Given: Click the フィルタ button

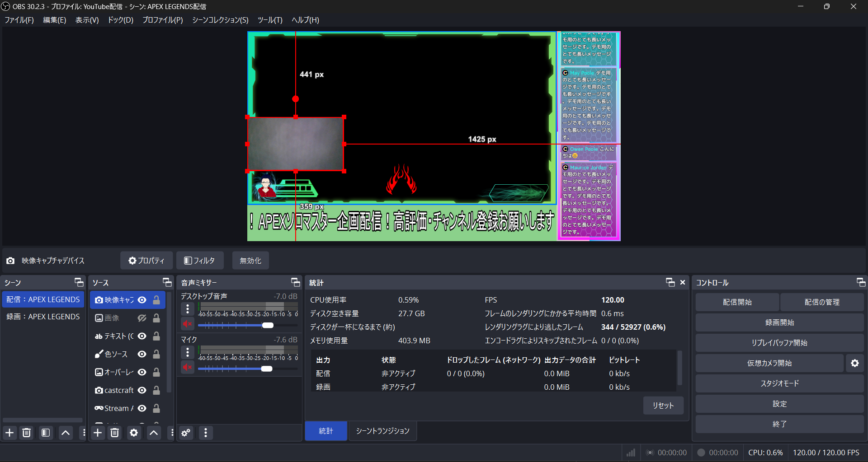Looking at the screenshot, I should pos(199,261).
